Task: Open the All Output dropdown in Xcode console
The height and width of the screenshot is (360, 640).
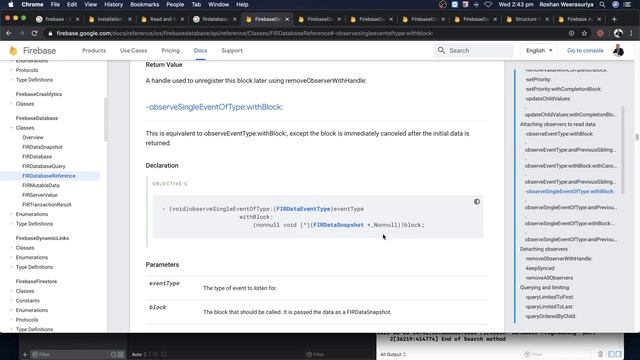Action: 393,354
